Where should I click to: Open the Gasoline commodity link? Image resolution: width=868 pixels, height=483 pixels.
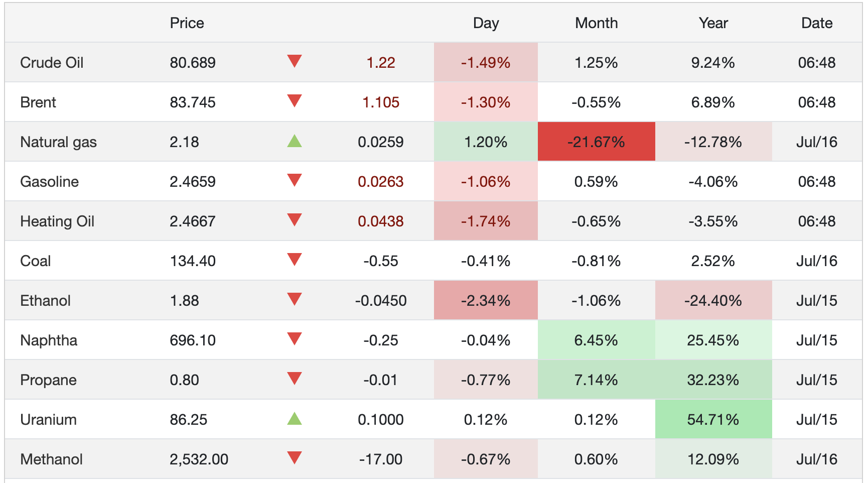click(x=49, y=182)
